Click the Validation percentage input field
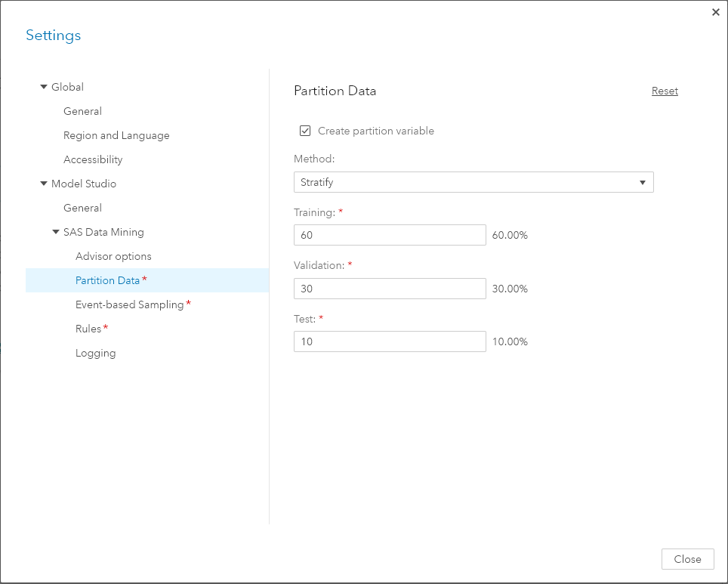The image size is (728, 584). pyautogui.click(x=390, y=289)
